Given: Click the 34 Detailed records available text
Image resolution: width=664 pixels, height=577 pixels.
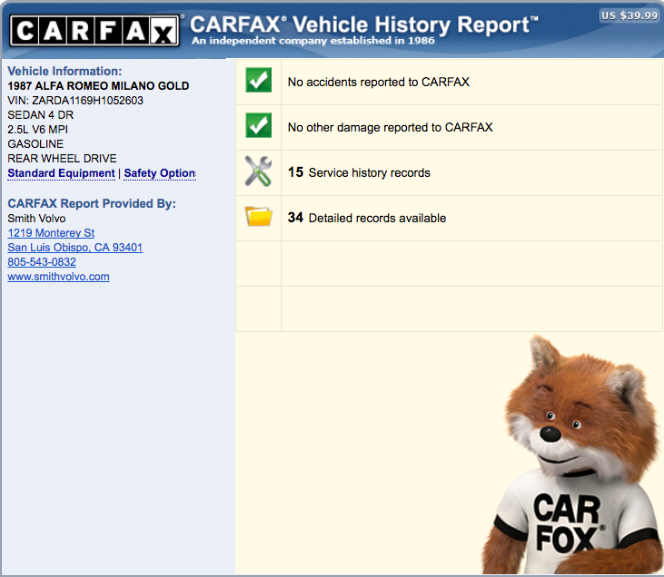Looking at the screenshot, I should [367, 218].
